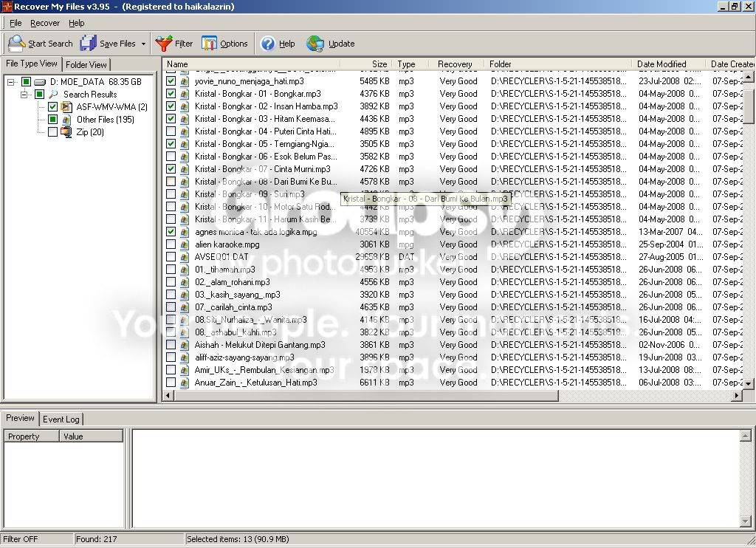Image resolution: width=756 pixels, height=548 pixels.
Task: Click file icon beside Anuar_Zain_-_Ketulusan_Hati.mp3
Action: click(184, 383)
